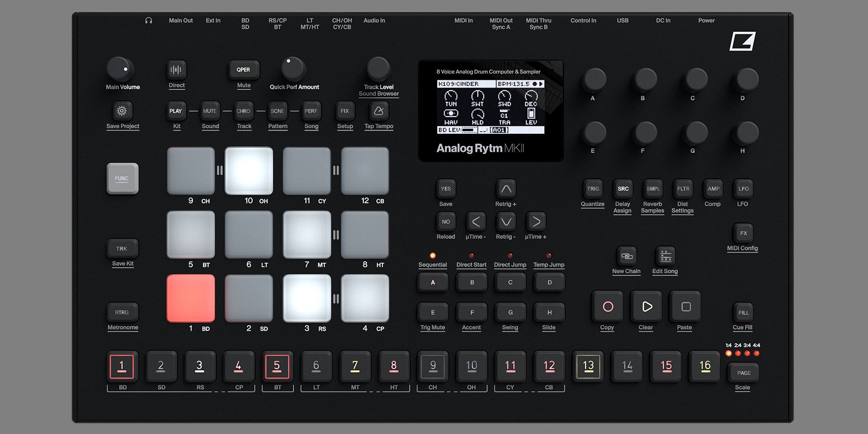Click data entry knob H

746,133
